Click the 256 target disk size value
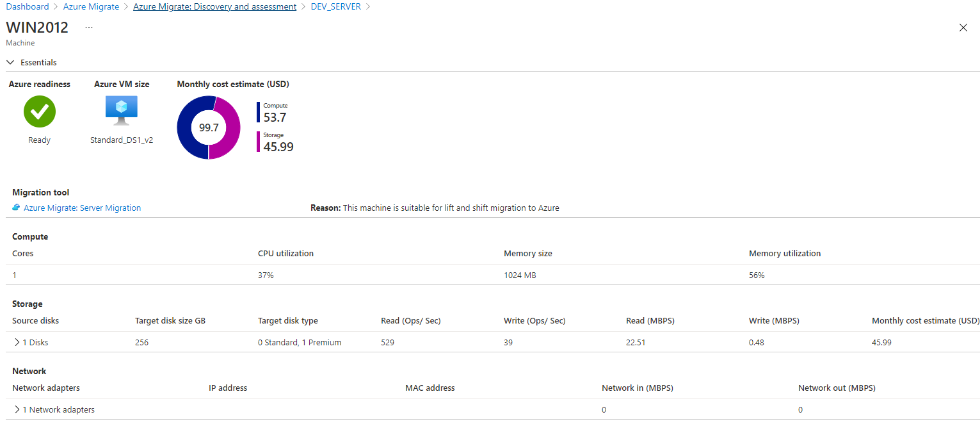 click(x=141, y=343)
